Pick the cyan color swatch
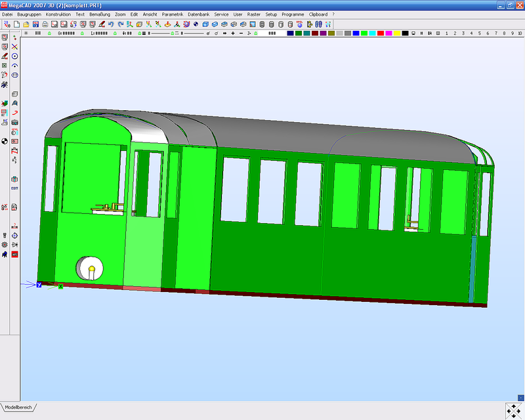Screen dimensions: 525x420 372,33
